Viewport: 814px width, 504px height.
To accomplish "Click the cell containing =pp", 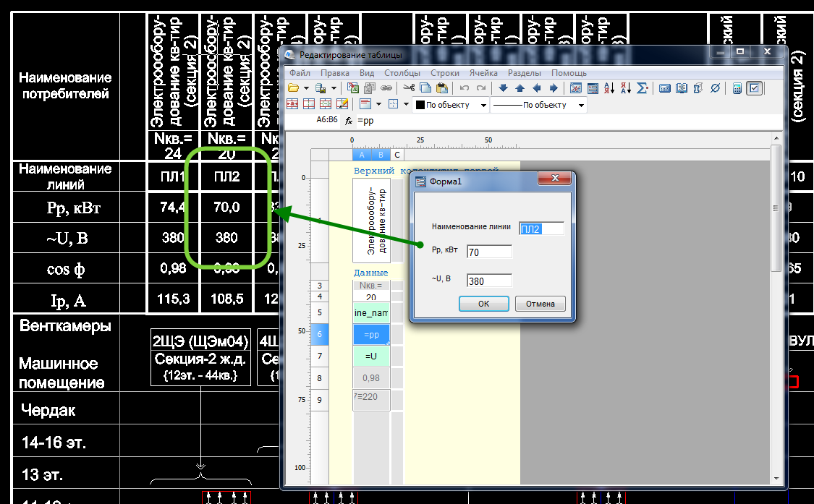I will click(371, 335).
